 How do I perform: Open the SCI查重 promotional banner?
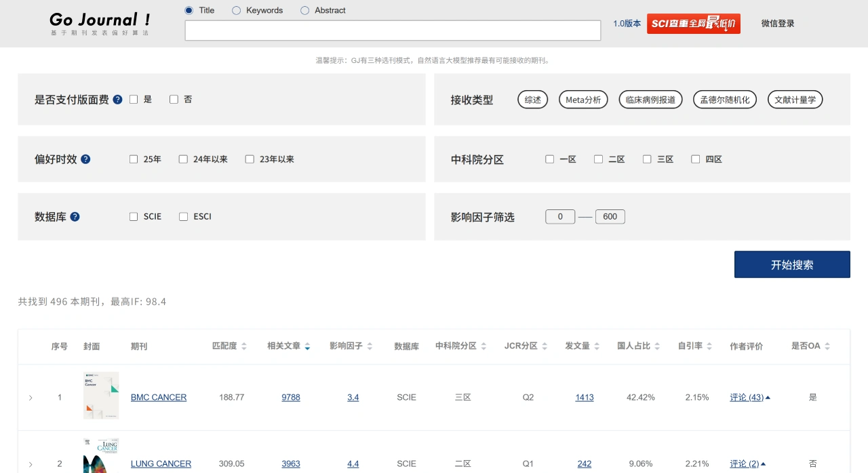693,24
